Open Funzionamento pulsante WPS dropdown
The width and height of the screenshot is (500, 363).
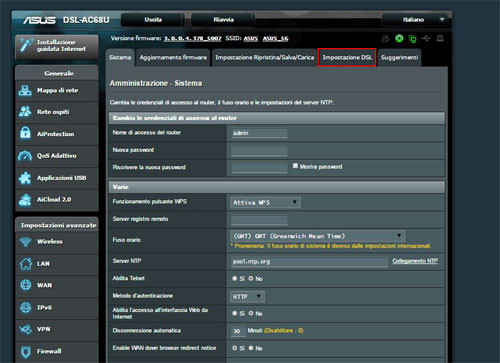[x=265, y=202]
